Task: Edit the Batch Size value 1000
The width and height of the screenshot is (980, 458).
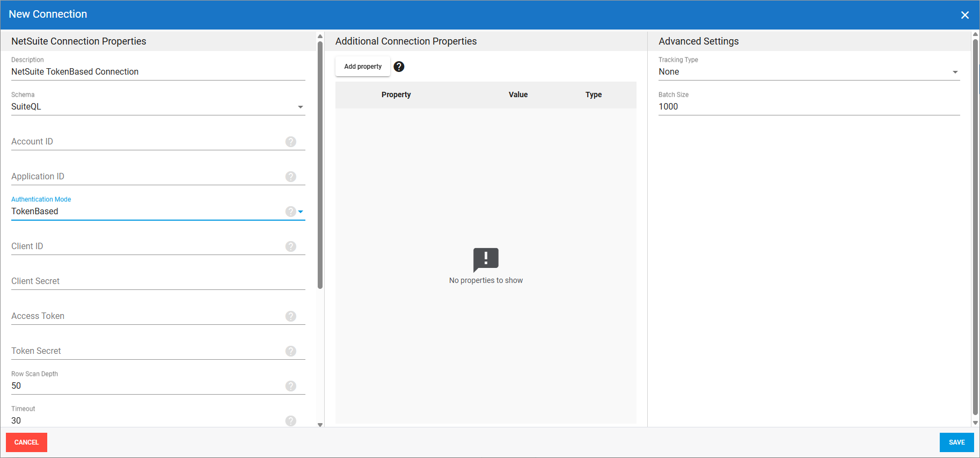Action: click(809, 107)
